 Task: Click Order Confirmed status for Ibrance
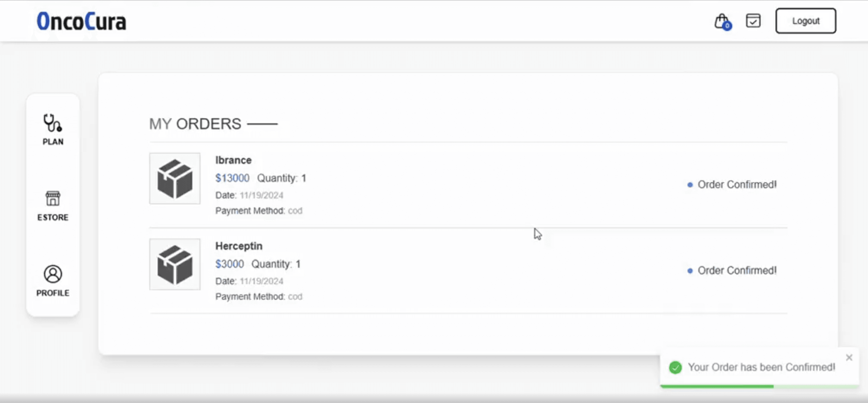coord(737,184)
